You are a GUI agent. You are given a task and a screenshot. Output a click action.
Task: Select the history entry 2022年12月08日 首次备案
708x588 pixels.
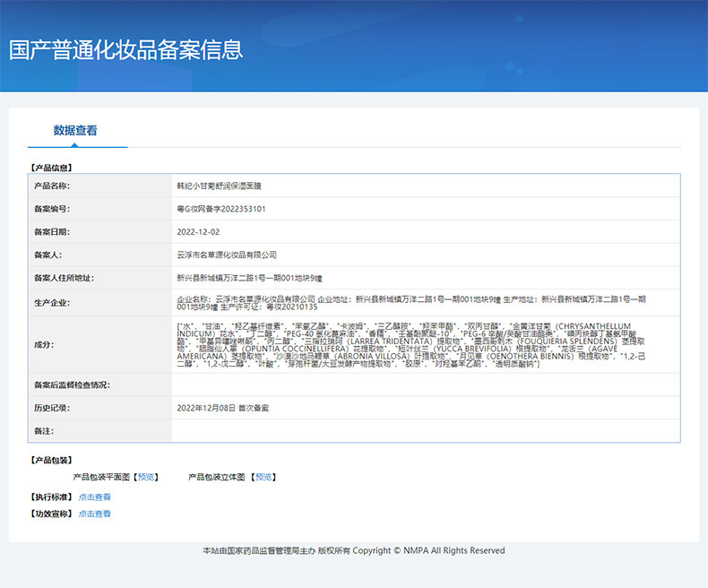click(x=222, y=408)
